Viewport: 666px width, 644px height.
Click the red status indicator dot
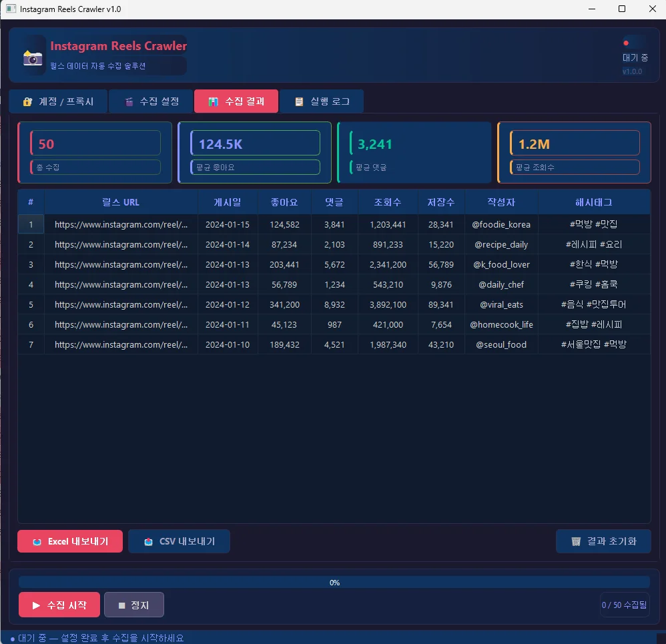coord(626,43)
